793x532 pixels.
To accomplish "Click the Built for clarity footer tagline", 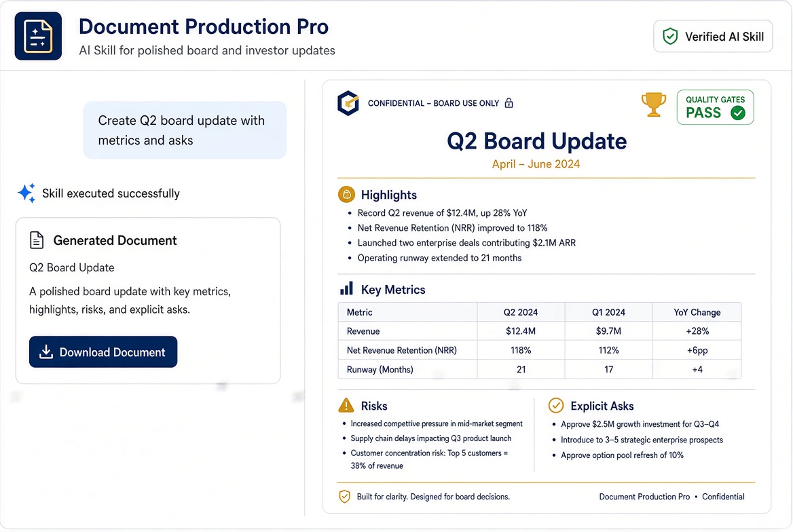I will 433,497.
